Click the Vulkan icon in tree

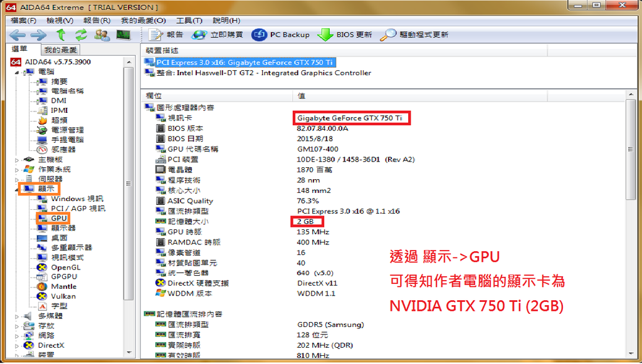42,296
